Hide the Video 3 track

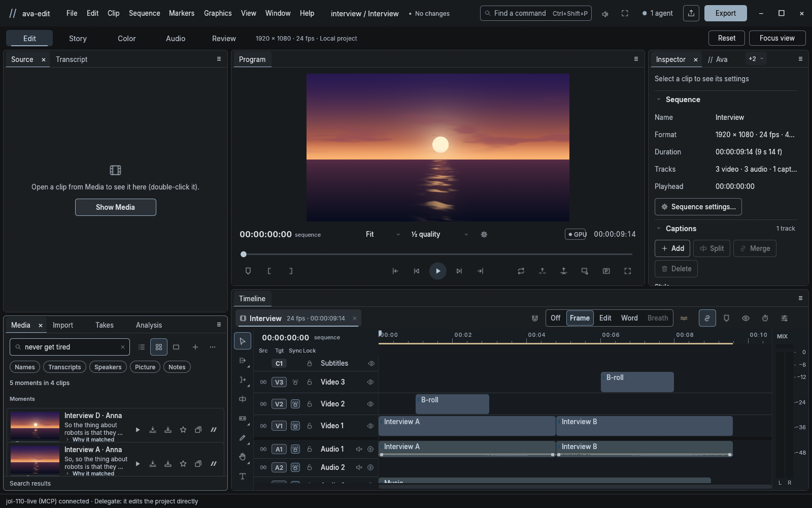pos(370,382)
